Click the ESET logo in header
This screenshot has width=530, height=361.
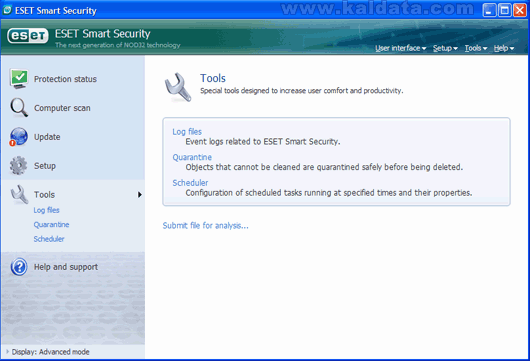(x=28, y=35)
